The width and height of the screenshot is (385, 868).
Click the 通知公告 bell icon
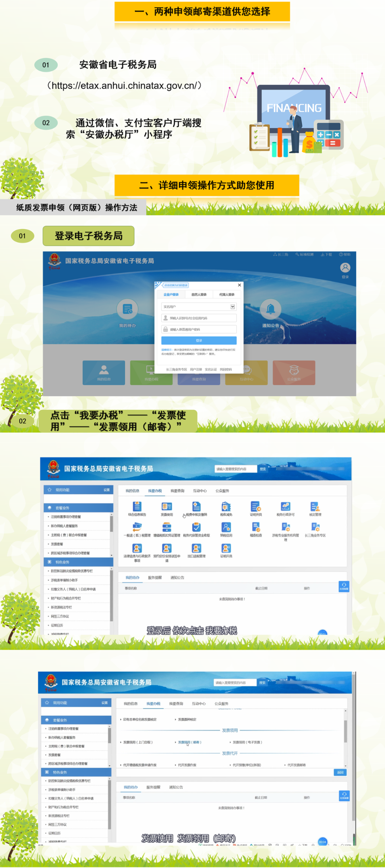click(x=271, y=309)
